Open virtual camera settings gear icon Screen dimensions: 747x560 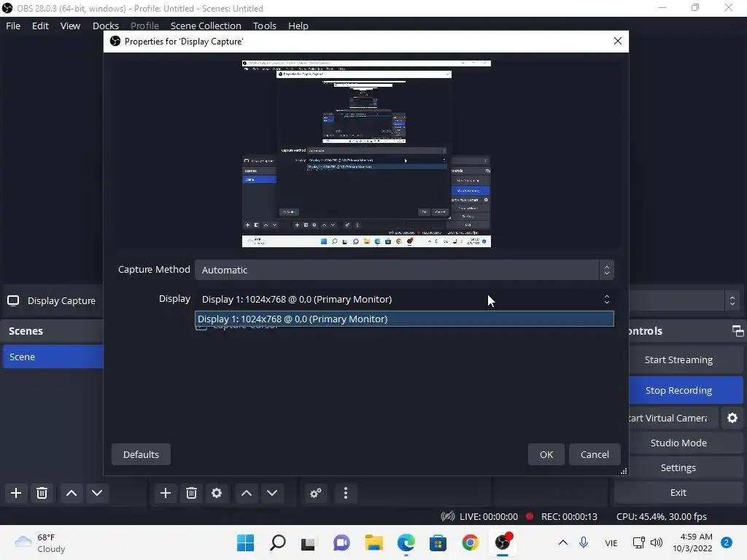[732, 418]
